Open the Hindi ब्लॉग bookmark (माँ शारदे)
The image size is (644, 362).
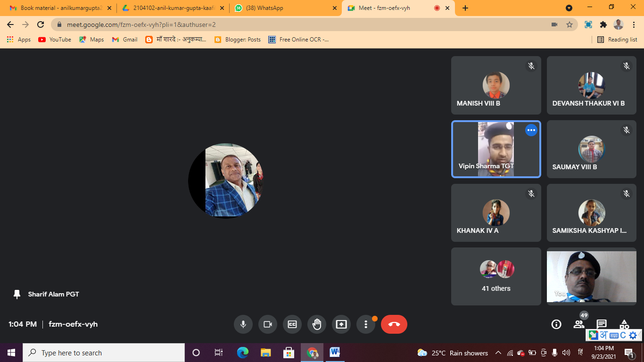tap(176, 40)
